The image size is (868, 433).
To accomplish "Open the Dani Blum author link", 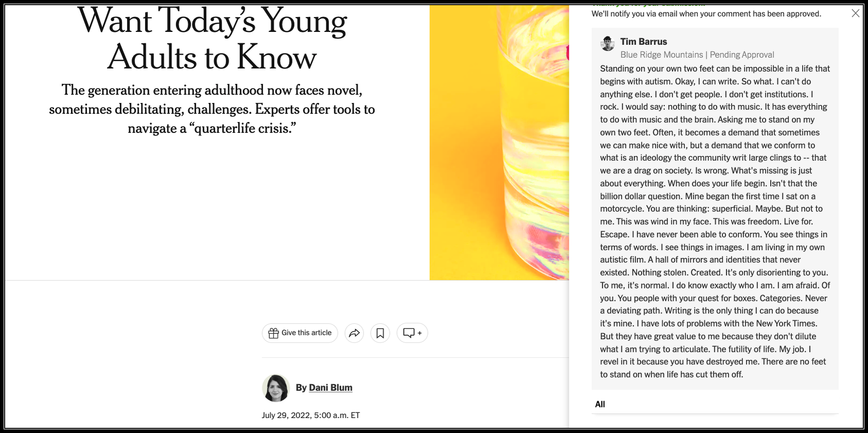I will point(331,388).
